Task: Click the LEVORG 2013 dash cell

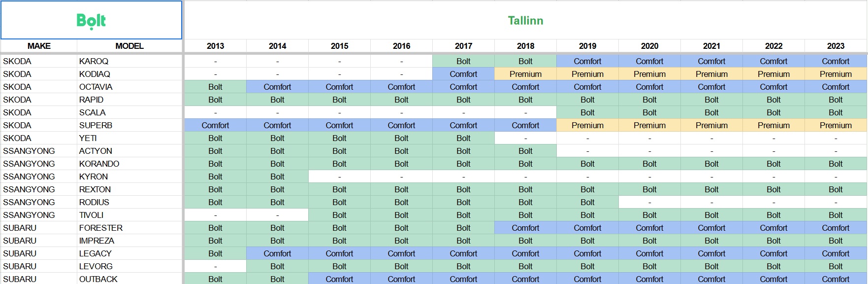Action: coord(215,266)
